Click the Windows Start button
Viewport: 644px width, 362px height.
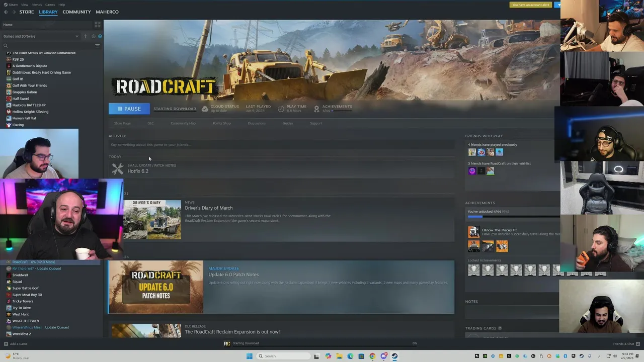point(249,356)
